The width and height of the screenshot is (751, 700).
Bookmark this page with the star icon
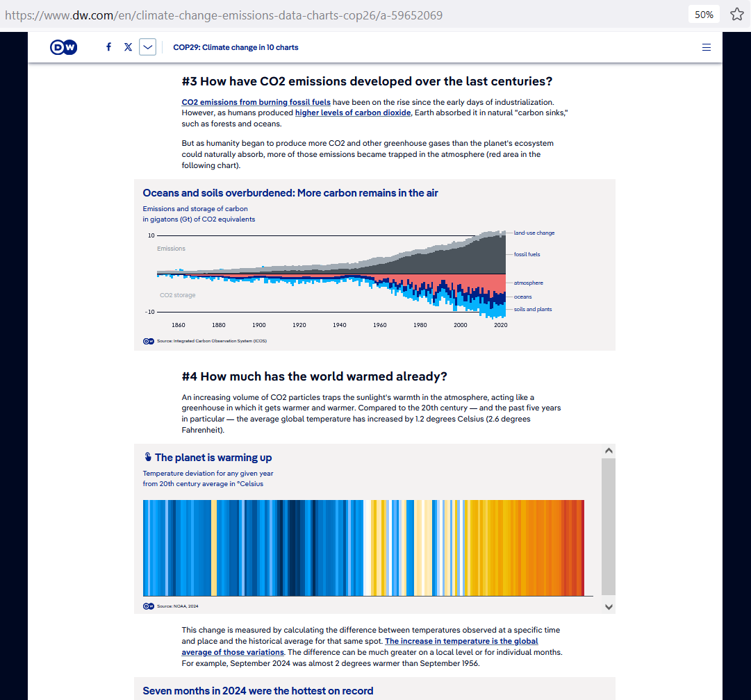pos(736,15)
